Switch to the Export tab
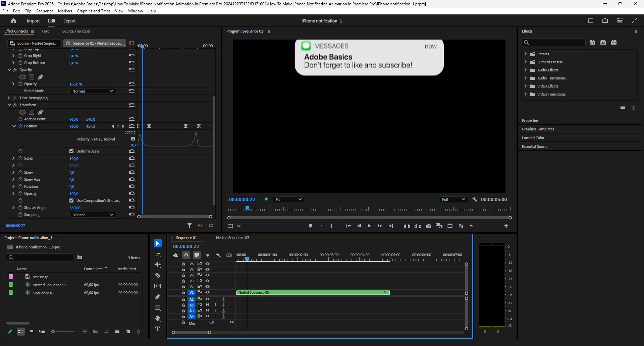The image size is (644, 346). [x=69, y=21]
